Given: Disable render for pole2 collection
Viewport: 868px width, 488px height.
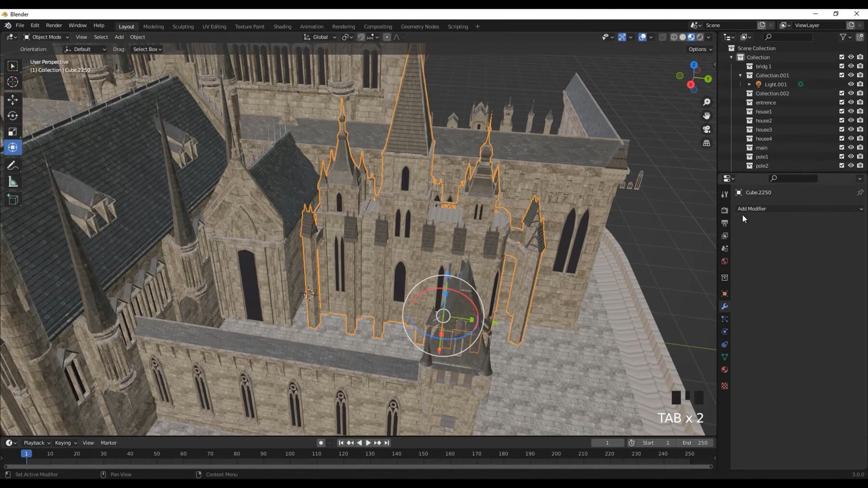Looking at the screenshot, I should (x=860, y=166).
